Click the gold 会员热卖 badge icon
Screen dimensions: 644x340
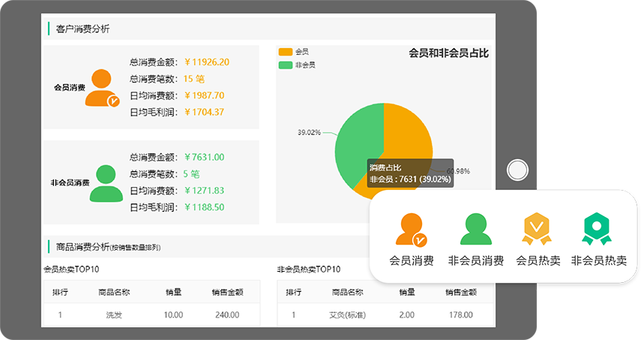click(x=537, y=229)
